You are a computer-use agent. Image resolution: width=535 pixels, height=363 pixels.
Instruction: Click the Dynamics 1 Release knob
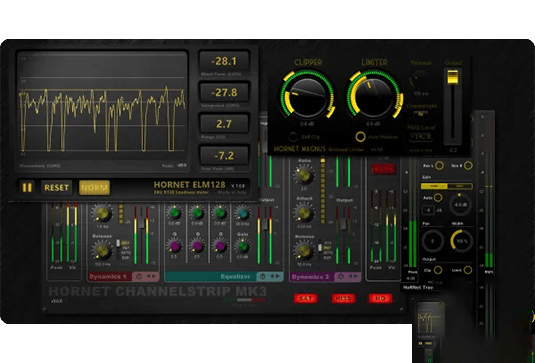click(102, 251)
